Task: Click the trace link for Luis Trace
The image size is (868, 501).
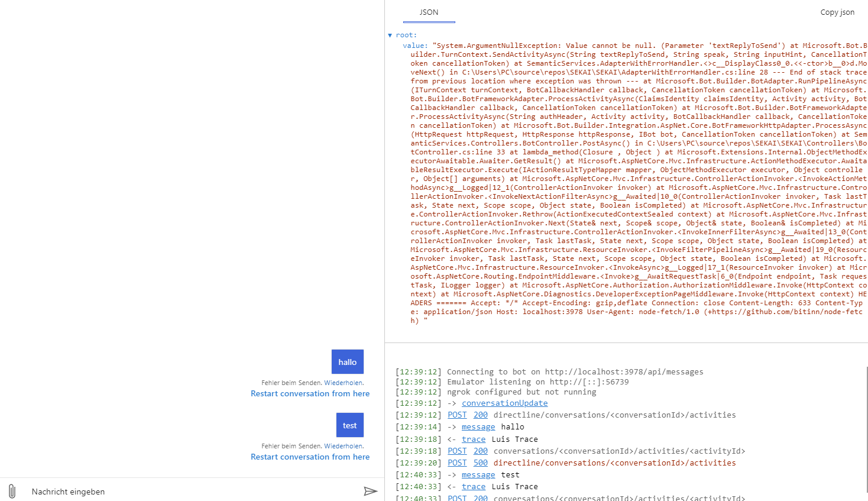Action: click(x=474, y=438)
